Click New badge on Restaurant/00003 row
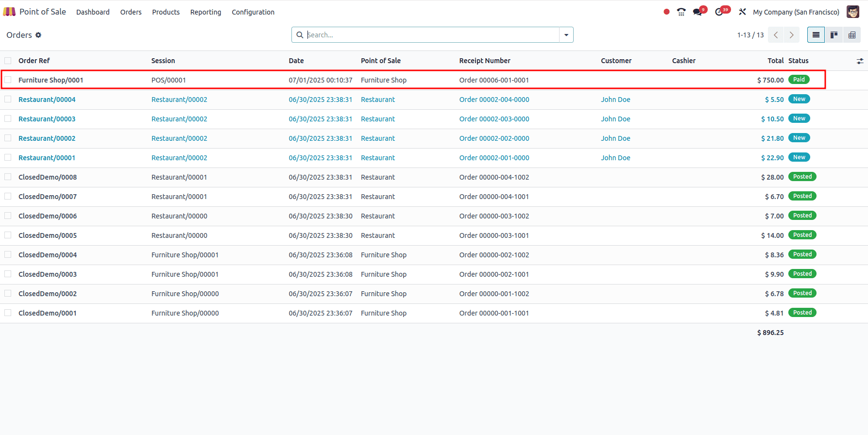Image resolution: width=868 pixels, height=435 pixels. (799, 118)
